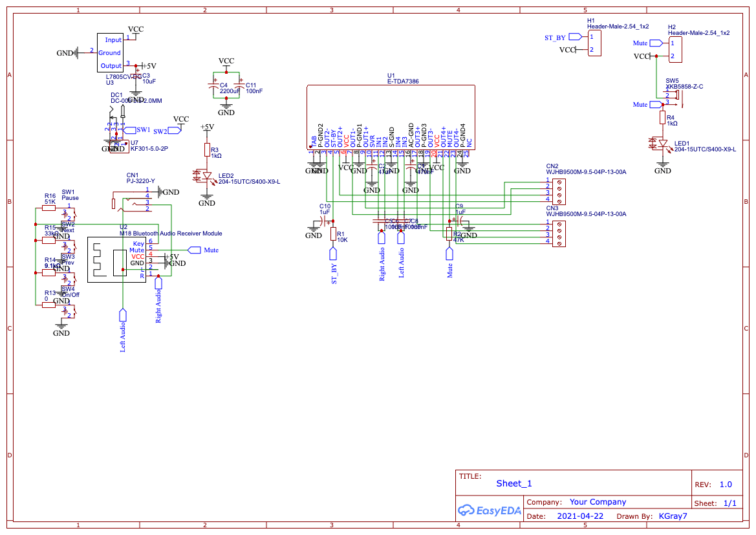Click the 'KF301-5.0-2P' label
The width and height of the screenshot is (756, 535).
pyautogui.click(x=149, y=149)
